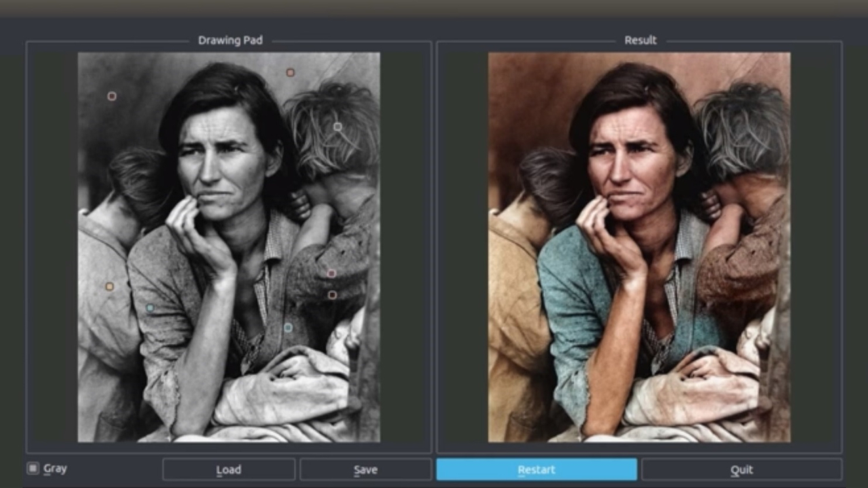Select the pink color point on the upper-left background
Image resolution: width=868 pixels, height=488 pixels.
pyautogui.click(x=112, y=96)
